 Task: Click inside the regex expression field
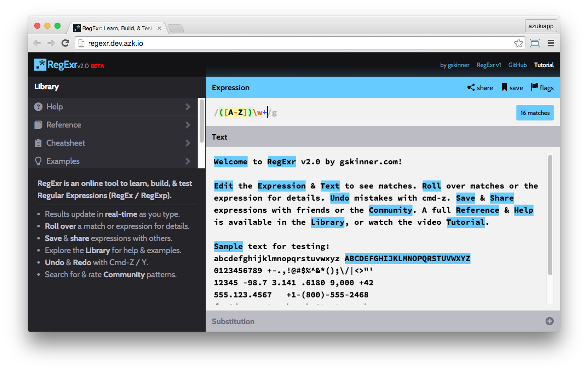point(360,112)
